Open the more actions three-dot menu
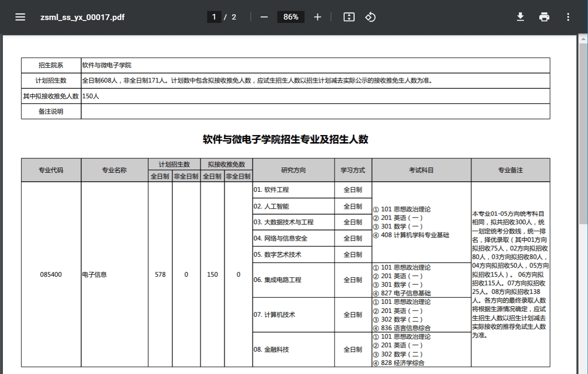 (x=568, y=17)
